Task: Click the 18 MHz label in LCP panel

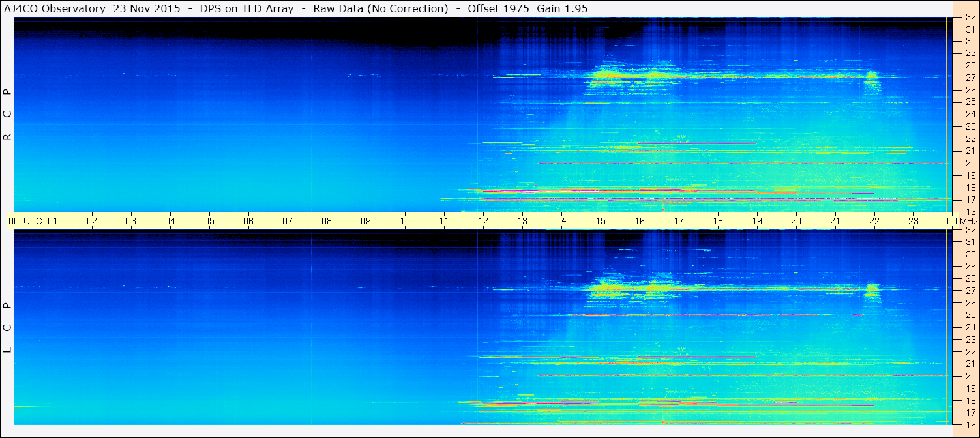Action: click(x=970, y=401)
